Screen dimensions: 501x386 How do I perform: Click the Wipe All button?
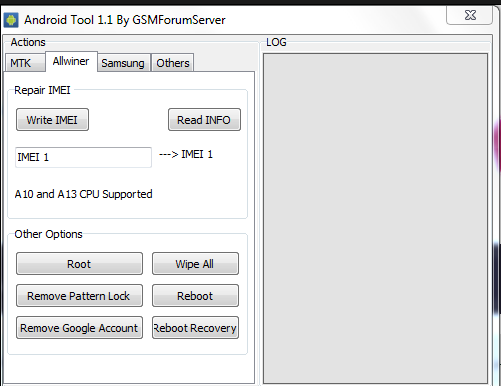[x=195, y=264]
